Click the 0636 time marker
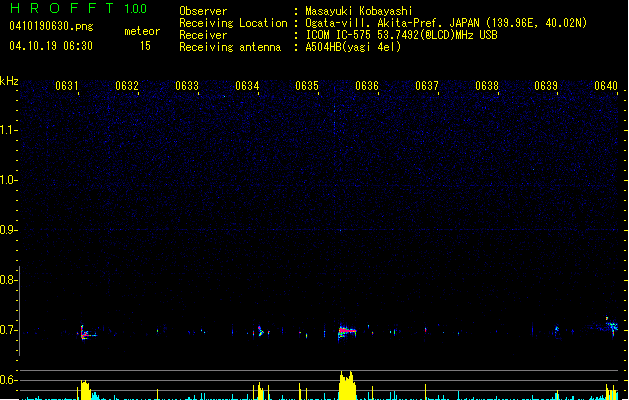Viewport: 629px width, 400px height. click(367, 86)
